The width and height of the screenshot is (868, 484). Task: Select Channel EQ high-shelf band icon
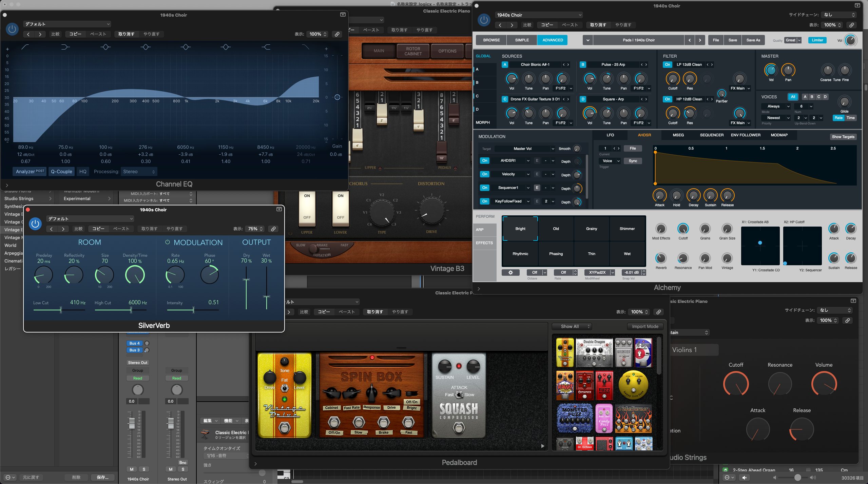click(266, 47)
